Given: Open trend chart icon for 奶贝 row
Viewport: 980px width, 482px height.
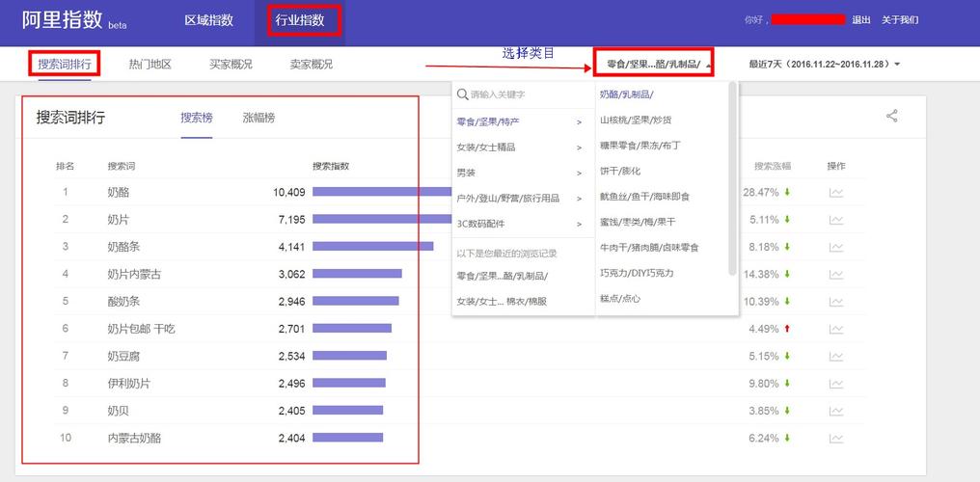Looking at the screenshot, I should click(x=835, y=412).
